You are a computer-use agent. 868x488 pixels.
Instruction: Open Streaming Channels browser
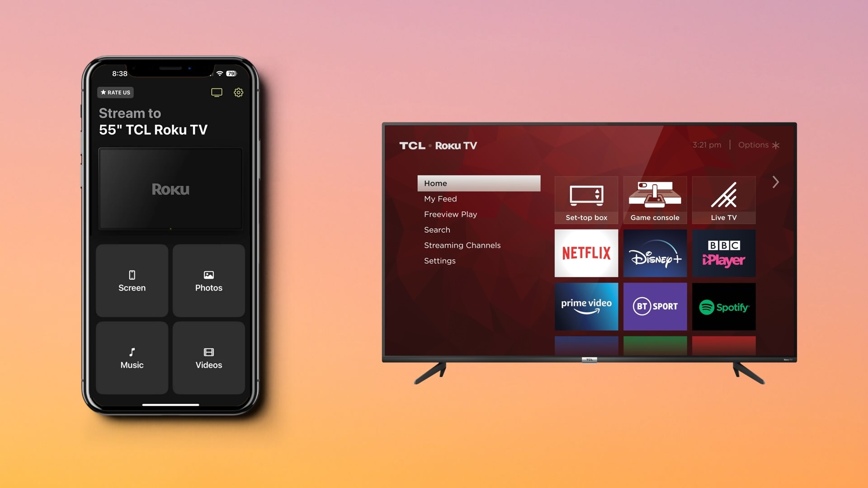point(462,244)
